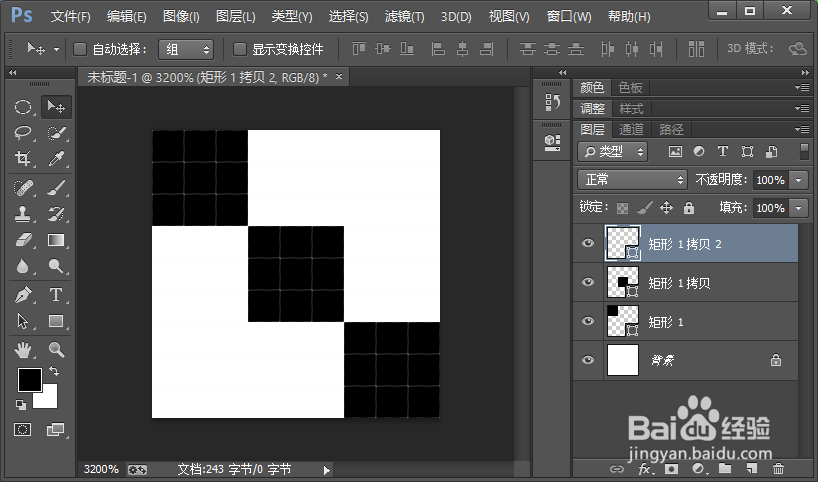This screenshot has width=818, height=482.
Task: Select the Blur tool
Action: click(23, 266)
